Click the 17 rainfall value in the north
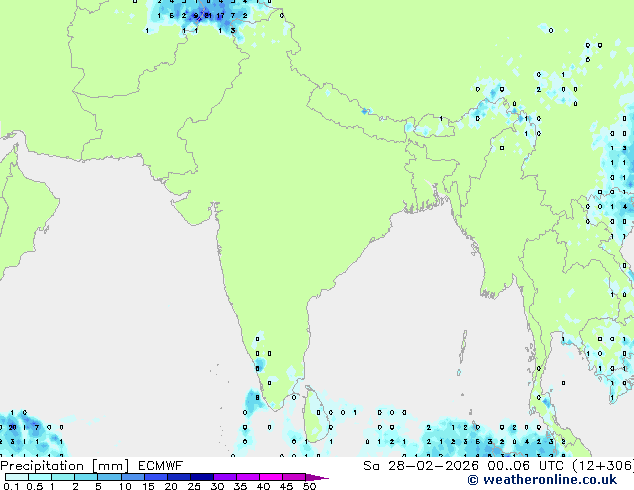Screen dimensions: 634x490 [x=220, y=16]
